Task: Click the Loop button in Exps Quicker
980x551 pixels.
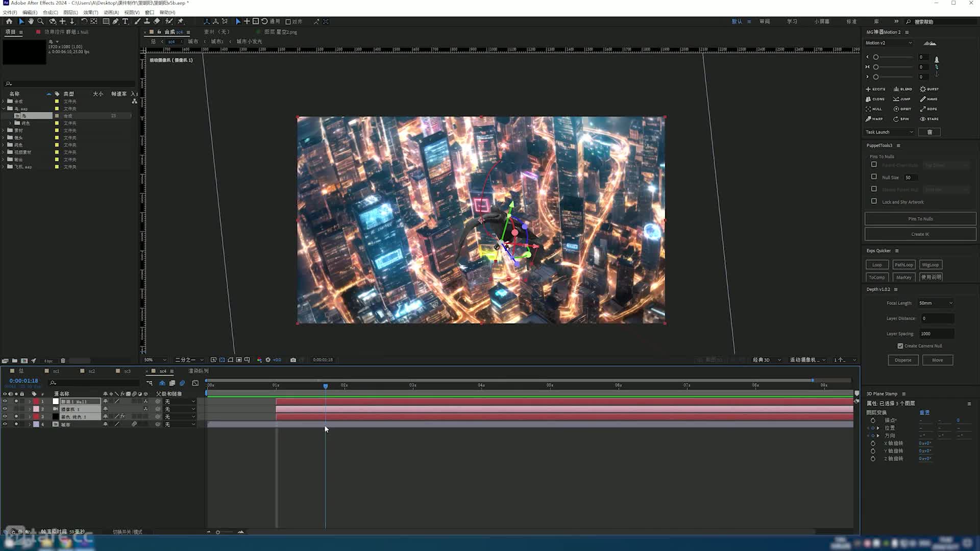Action: [877, 265]
